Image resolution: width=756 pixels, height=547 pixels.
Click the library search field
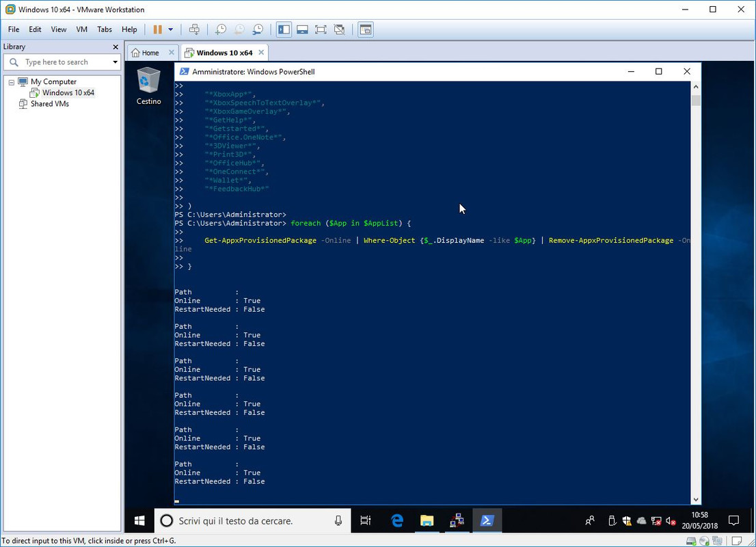[x=62, y=62]
